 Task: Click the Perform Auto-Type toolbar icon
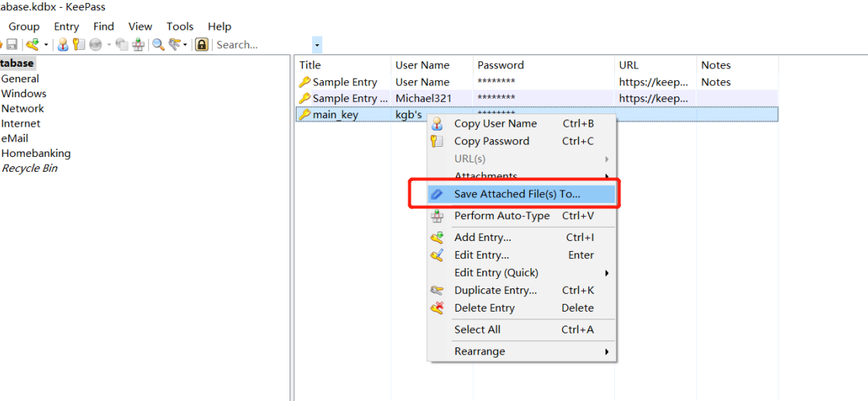point(138,44)
